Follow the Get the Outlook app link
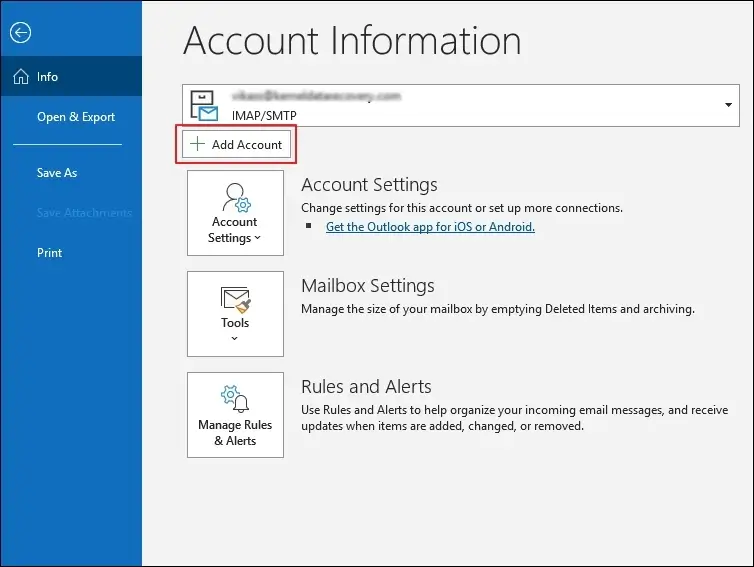 430,227
